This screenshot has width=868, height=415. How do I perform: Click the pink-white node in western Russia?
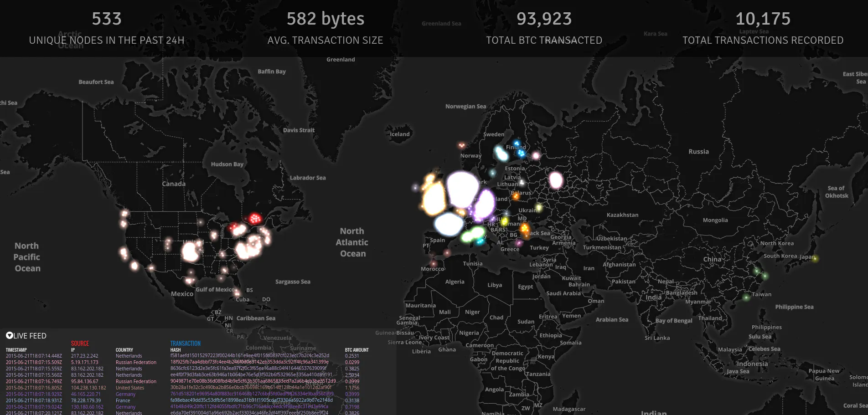[x=555, y=179]
